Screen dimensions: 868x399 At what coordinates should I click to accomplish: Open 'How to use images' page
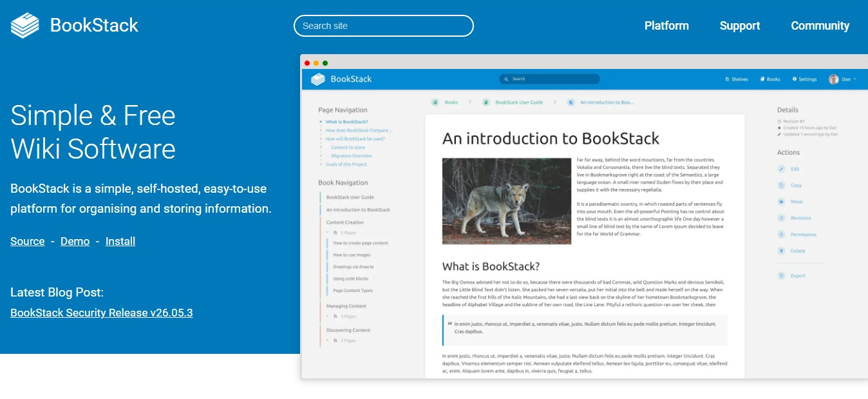pyautogui.click(x=352, y=255)
